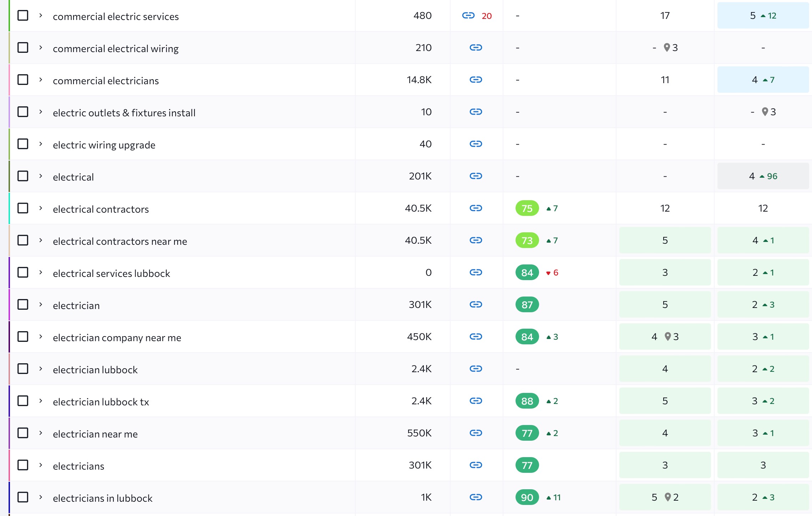This screenshot has width=812, height=516.
Task: Expand the "electricians" row
Action: (x=40, y=465)
